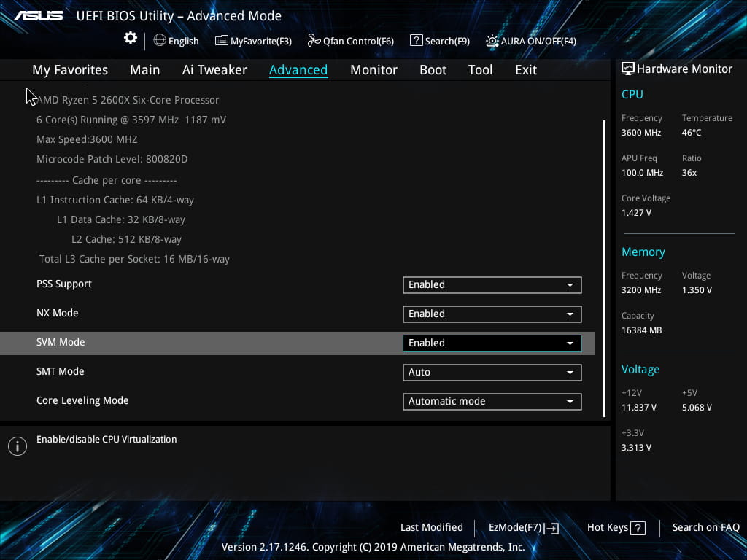Open the Boot tab

(433, 70)
